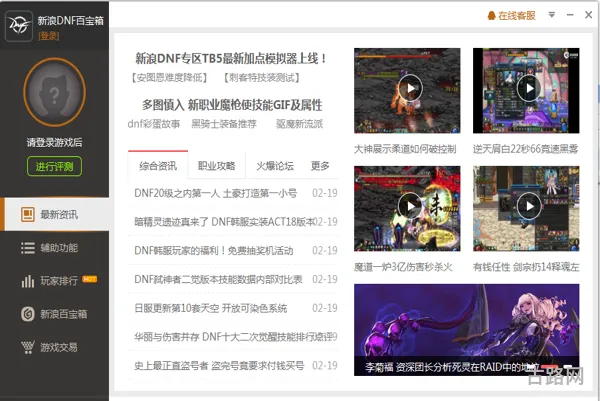Click caption 魔道一炉3亿伤害秒杀火
Screen dimensions: 600x401
click(403, 267)
